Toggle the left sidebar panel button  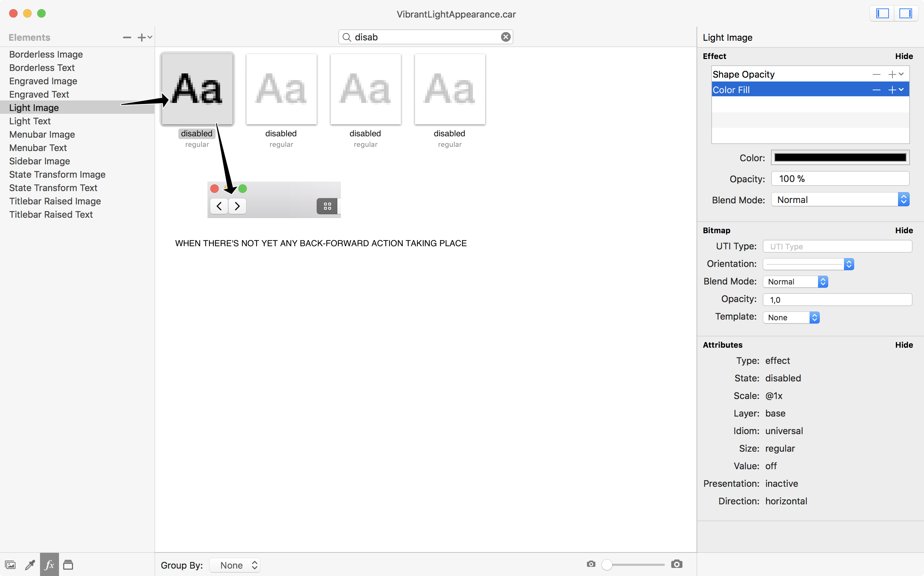[882, 14]
